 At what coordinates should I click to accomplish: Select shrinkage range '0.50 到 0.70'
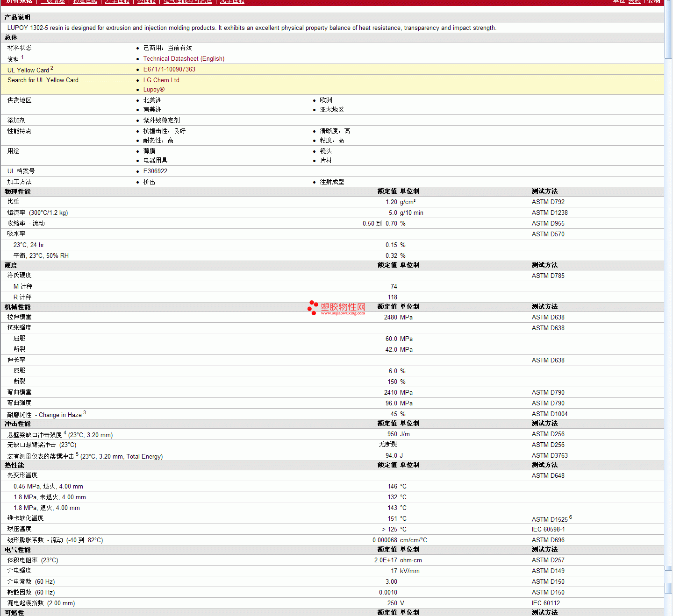tap(380, 224)
